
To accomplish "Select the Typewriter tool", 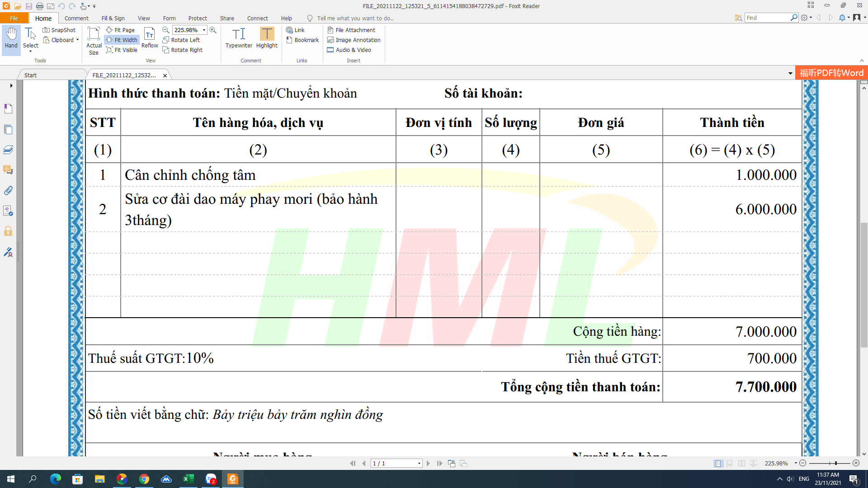I will tap(239, 38).
